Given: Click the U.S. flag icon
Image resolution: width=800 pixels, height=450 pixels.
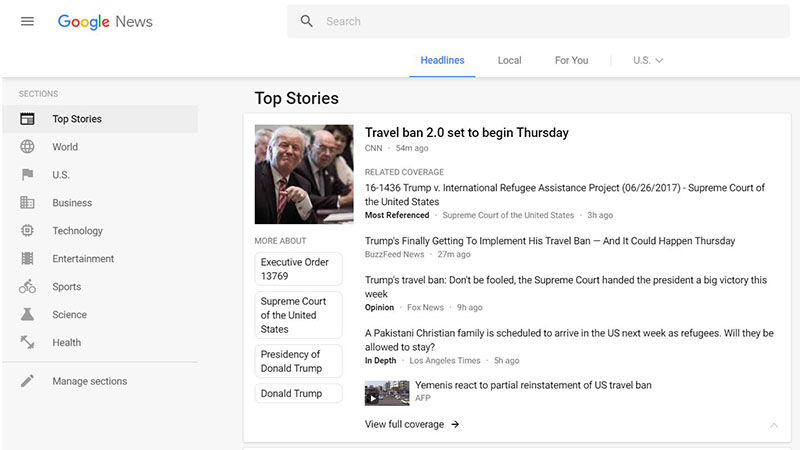Looking at the screenshot, I should 28,175.
